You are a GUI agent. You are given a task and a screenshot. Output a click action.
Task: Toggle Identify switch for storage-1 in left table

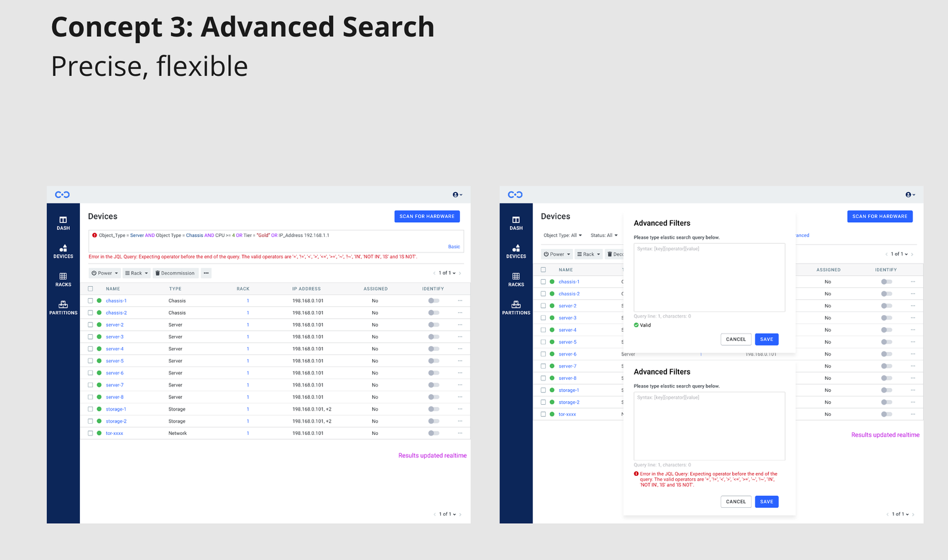434,409
